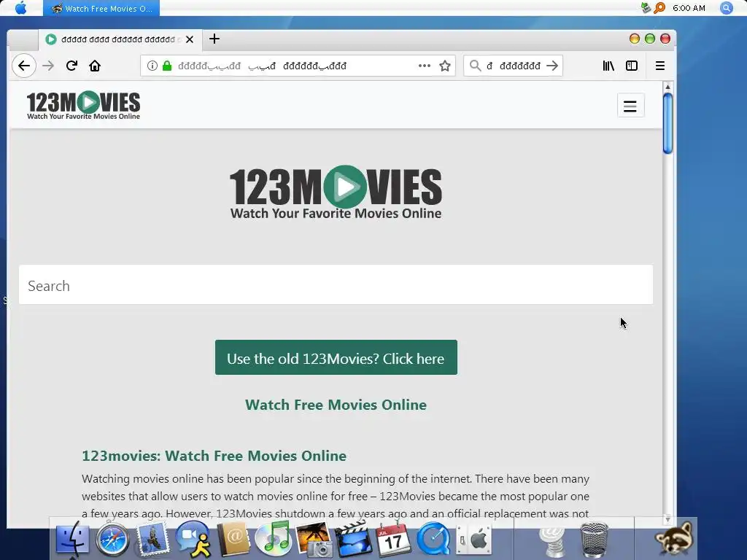The image size is (747, 560).
Task: Click the search go arrow
Action: click(552, 66)
